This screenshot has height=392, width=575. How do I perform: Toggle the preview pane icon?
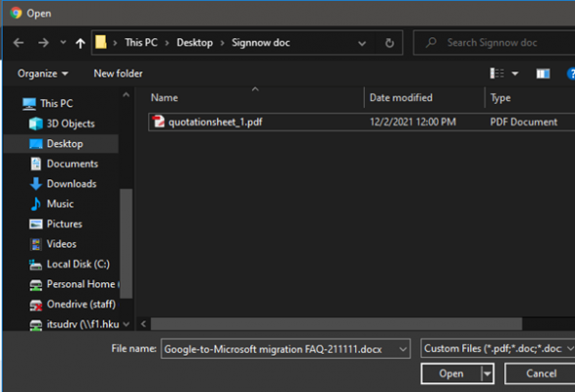point(543,73)
